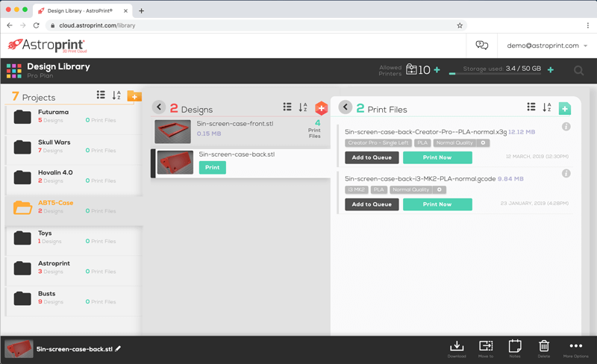The image size is (597, 364).
Task: Add more storage plus icon
Action: 551,69
